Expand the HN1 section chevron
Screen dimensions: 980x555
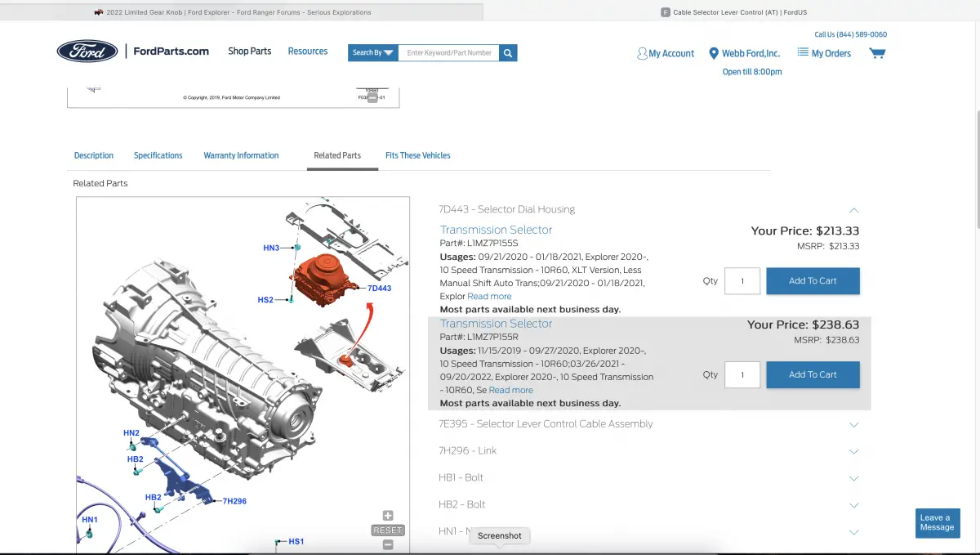(x=854, y=532)
